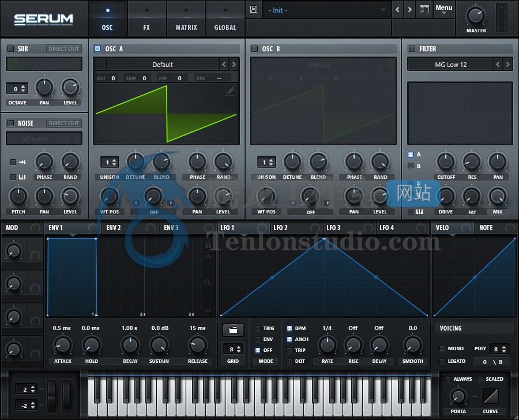The image size is (519, 420).
Task: Toggle LFO BPM sync checkbox
Action: click(289, 328)
